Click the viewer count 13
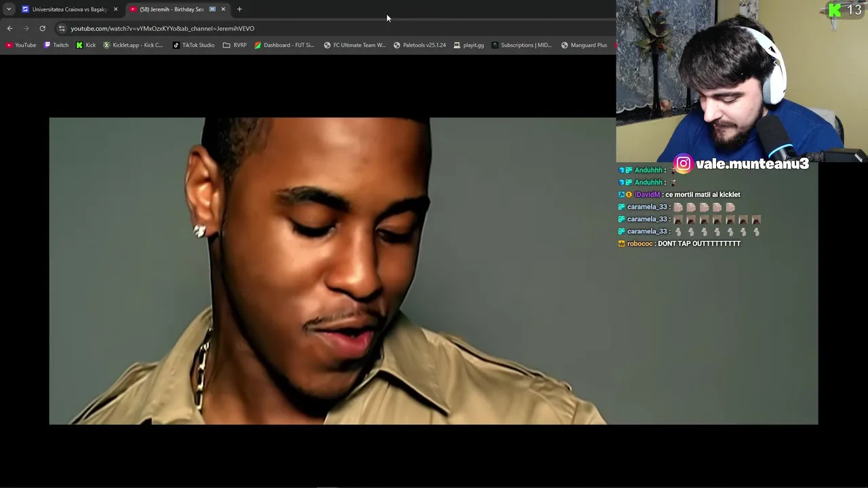 click(x=854, y=10)
